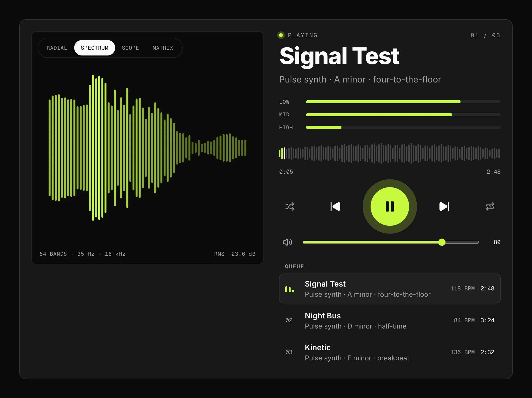
Task: Click track number 02 in queue
Action: click(x=289, y=320)
